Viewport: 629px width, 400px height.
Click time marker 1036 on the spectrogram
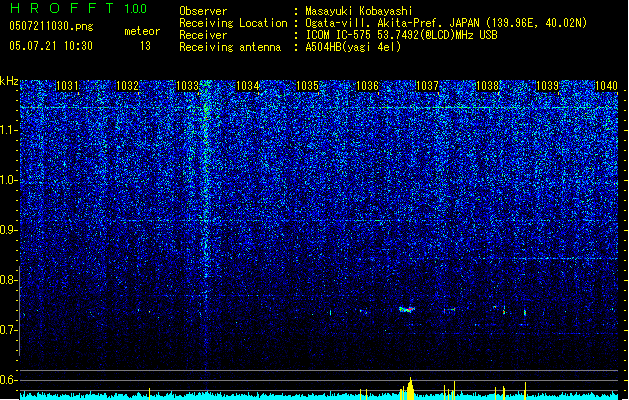click(x=367, y=86)
